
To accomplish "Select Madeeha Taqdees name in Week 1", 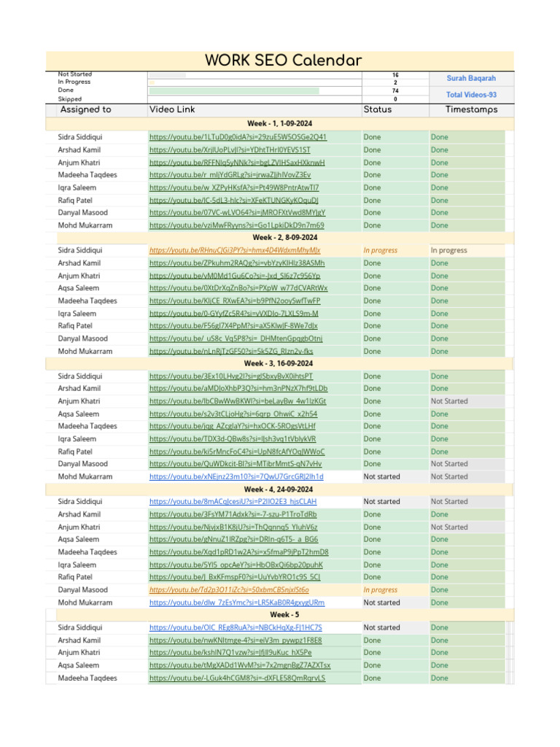I will coord(87,175).
